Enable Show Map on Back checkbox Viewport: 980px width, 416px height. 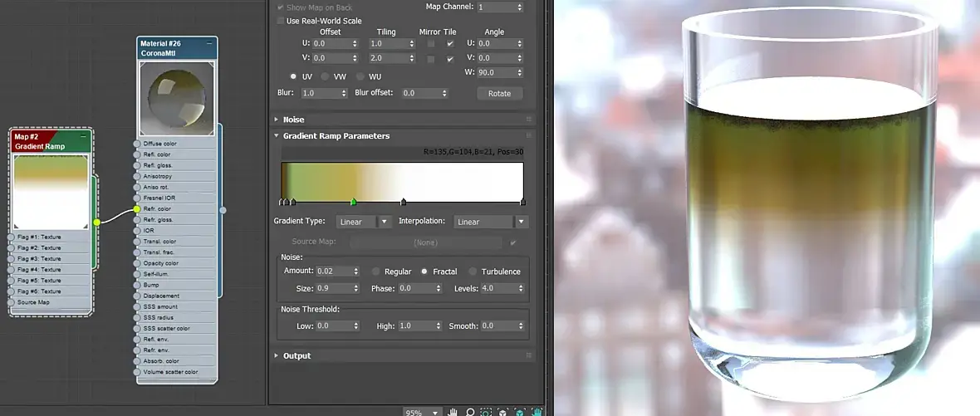(280, 7)
